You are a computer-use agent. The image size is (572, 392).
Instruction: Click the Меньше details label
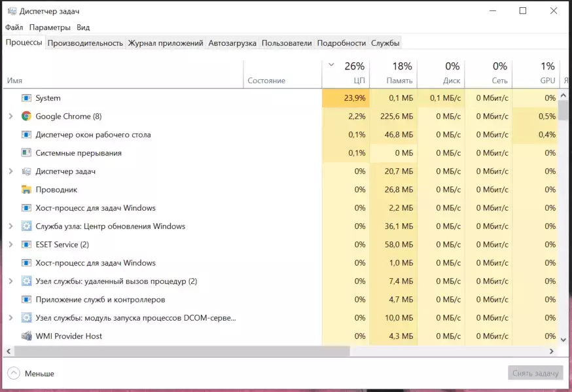tap(39, 374)
